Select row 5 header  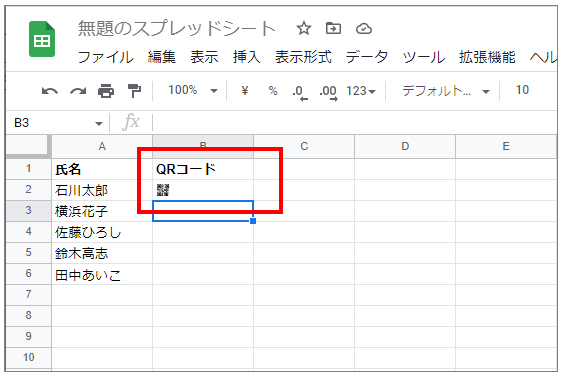click(28, 253)
